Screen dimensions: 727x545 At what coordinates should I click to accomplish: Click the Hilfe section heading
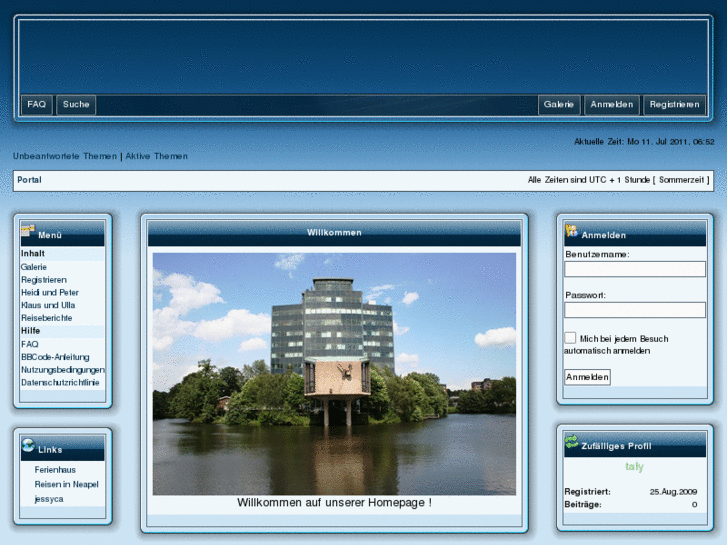(31, 331)
